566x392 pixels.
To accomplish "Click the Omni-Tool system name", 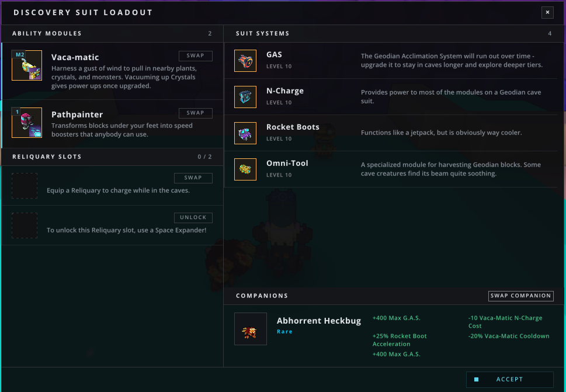I will [x=287, y=163].
